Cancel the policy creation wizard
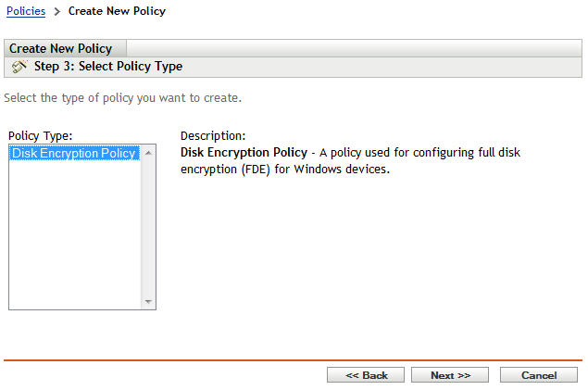The width and height of the screenshot is (588, 390). point(538,375)
